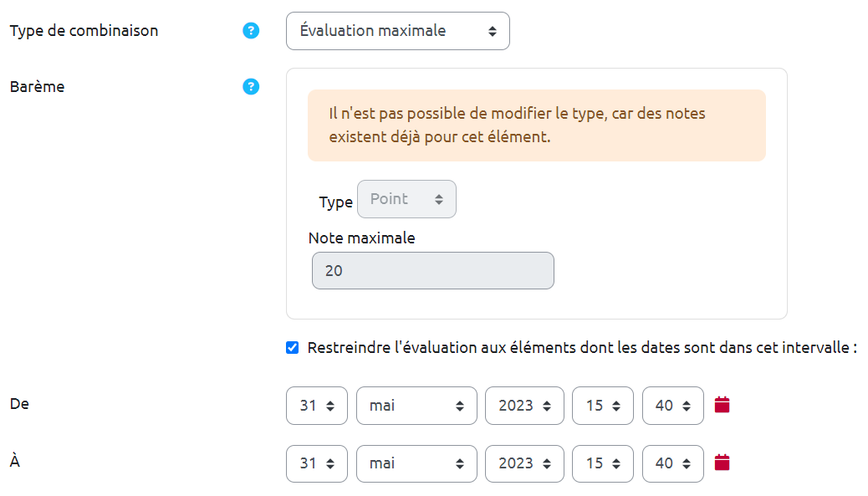Viewport: 868px width, 496px height.
Task: Change minute dropdown in De row
Action: 673,406
